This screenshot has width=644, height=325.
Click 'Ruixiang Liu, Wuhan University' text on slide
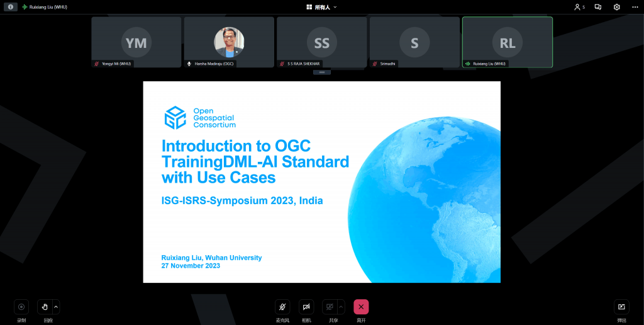click(x=211, y=258)
